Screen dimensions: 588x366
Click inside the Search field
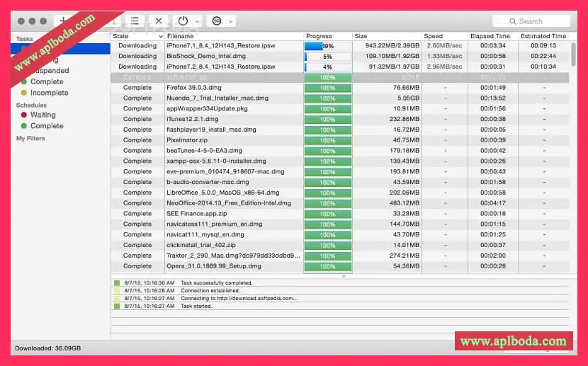(x=531, y=21)
